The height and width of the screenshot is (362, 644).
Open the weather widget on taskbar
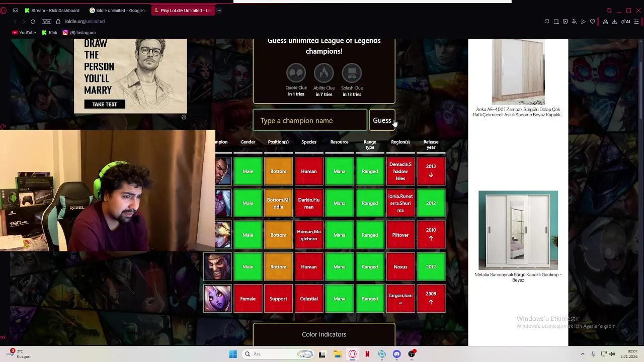click(x=20, y=354)
